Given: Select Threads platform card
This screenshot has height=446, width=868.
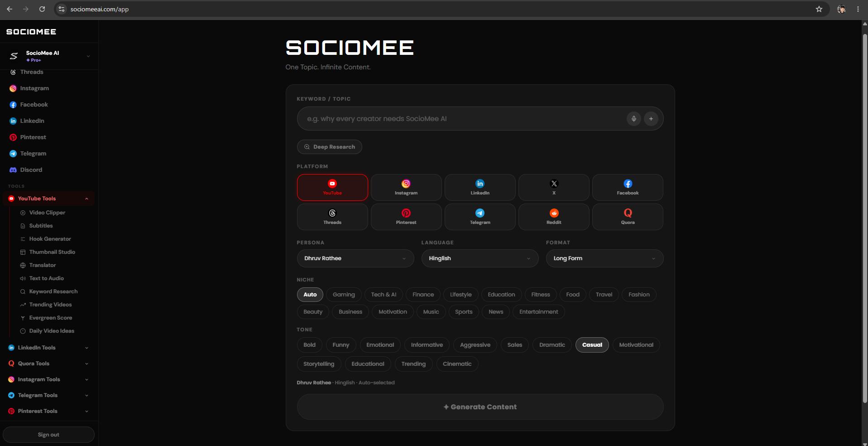Looking at the screenshot, I should pyautogui.click(x=332, y=217).
